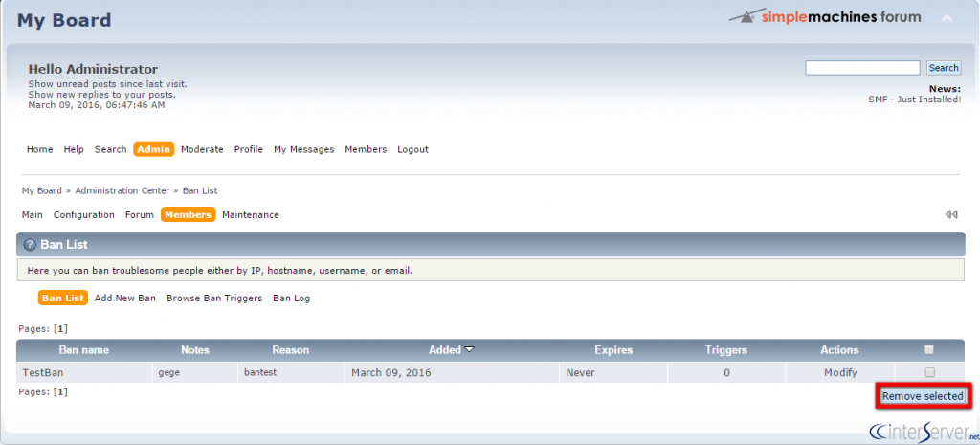Open the TestBan ban name link

(x=43, y=372)
